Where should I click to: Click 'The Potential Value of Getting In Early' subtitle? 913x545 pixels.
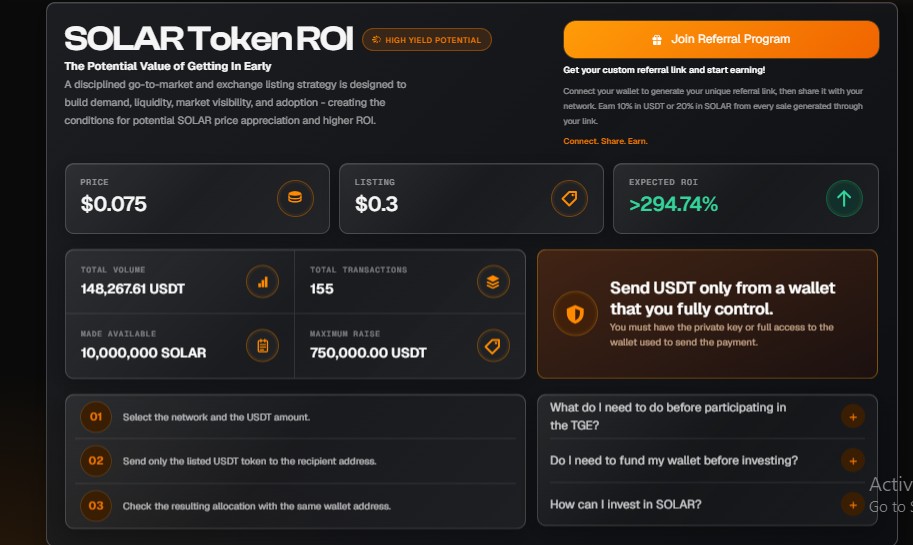(x=168, y=66)
